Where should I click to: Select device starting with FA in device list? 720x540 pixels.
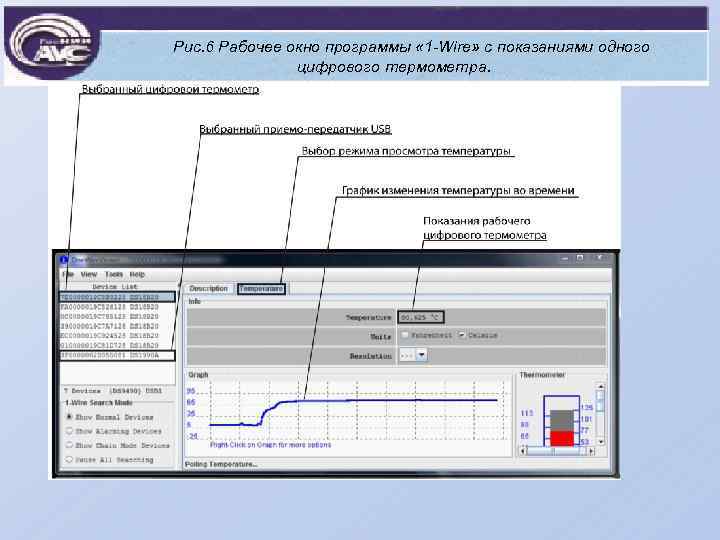(118, 307)
